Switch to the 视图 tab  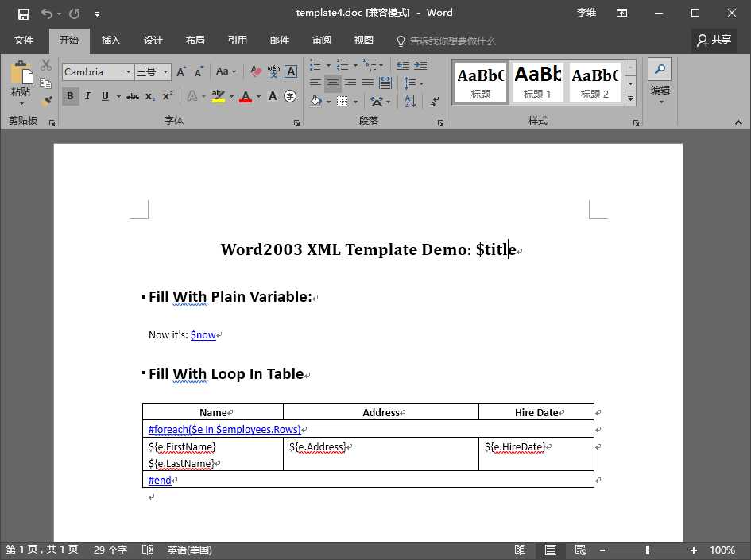click(363, 41)
